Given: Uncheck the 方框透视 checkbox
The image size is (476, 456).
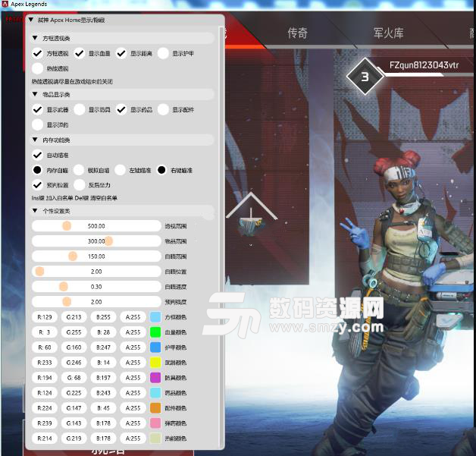Looking at the screenshot, I should 37,53.
